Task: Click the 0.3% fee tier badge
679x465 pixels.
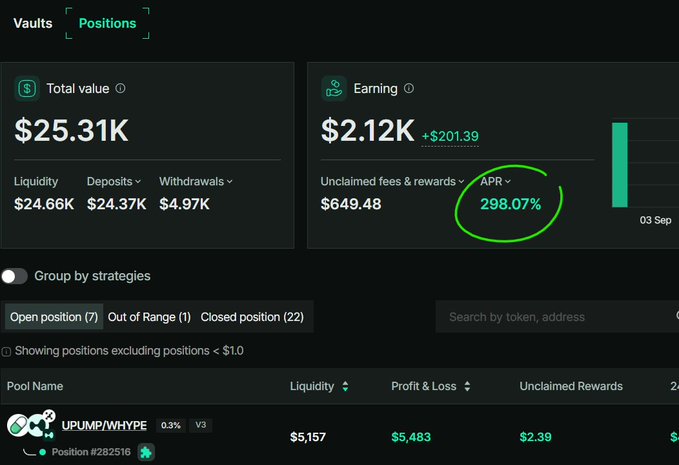Action: [x=171, y=425]
